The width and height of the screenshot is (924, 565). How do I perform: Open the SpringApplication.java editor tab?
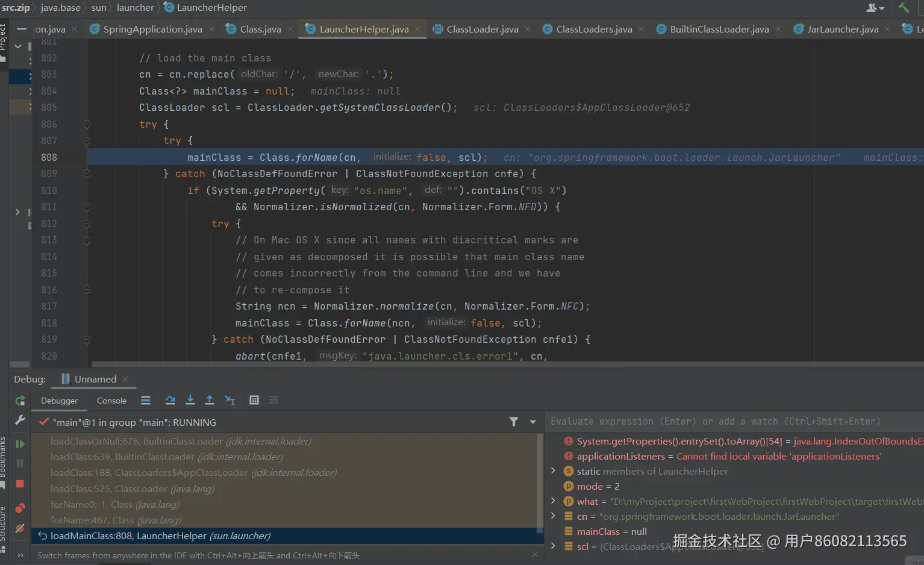(x=152, y=29)
